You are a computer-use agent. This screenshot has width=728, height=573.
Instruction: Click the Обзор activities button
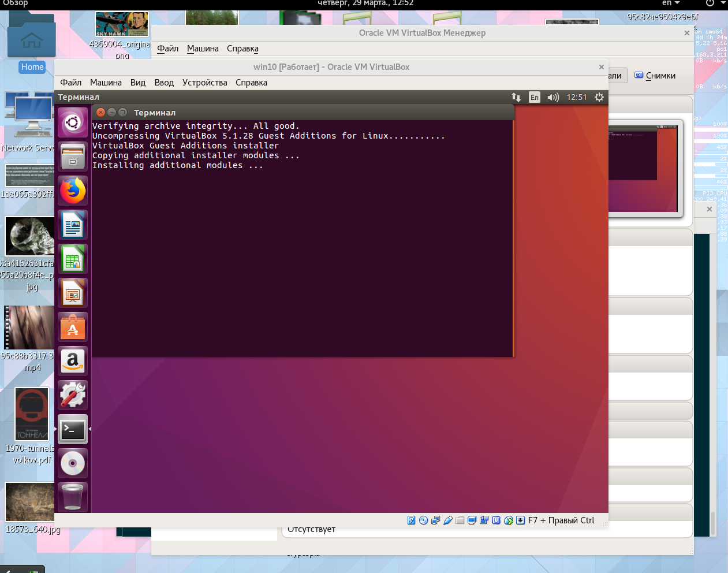pos(16,3)
